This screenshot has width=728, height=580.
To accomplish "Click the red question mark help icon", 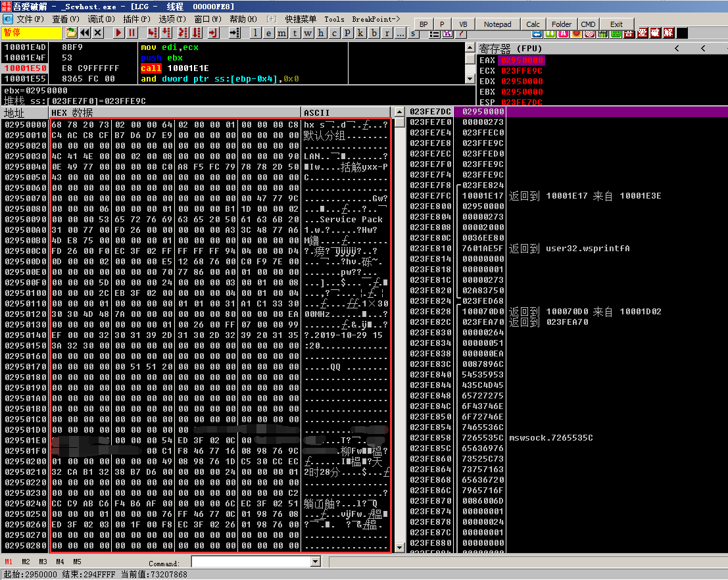I will [460, 34].
